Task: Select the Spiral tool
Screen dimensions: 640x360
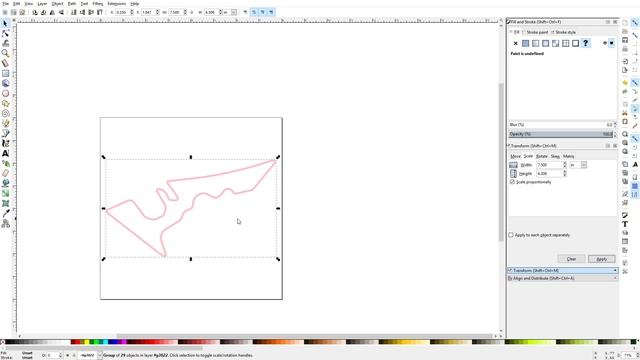Action: click(5, 113)
